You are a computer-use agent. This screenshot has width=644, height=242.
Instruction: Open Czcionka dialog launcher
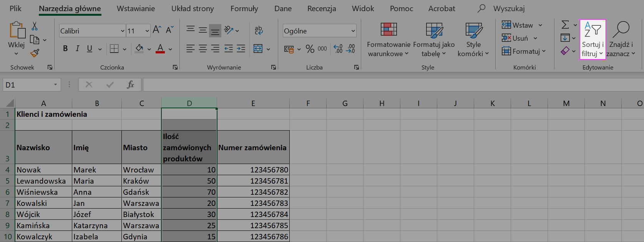pyautogui.click(x=175, y=67)
